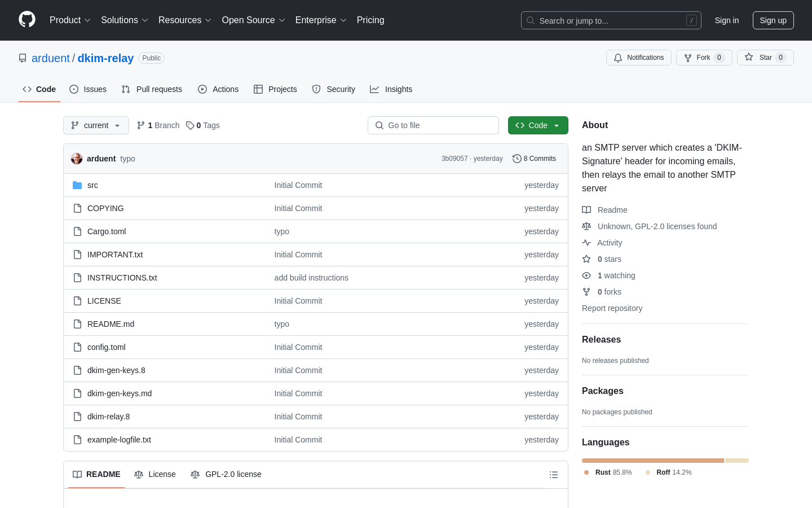This screenshot has width=812, height=508.
Task: Click the bell Notifications button
Action: 639,58
